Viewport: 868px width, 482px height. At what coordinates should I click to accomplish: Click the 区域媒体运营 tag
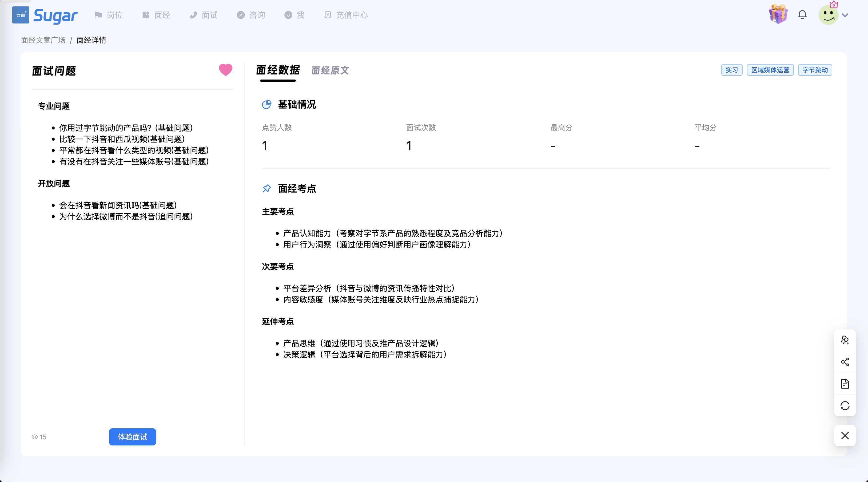[x=770, y=70]
